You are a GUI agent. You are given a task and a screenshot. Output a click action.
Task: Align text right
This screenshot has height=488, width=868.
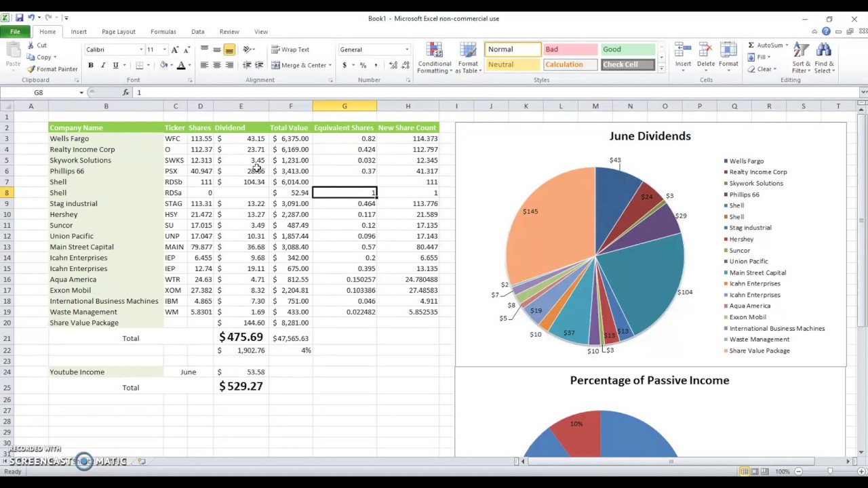click(229, 65)
